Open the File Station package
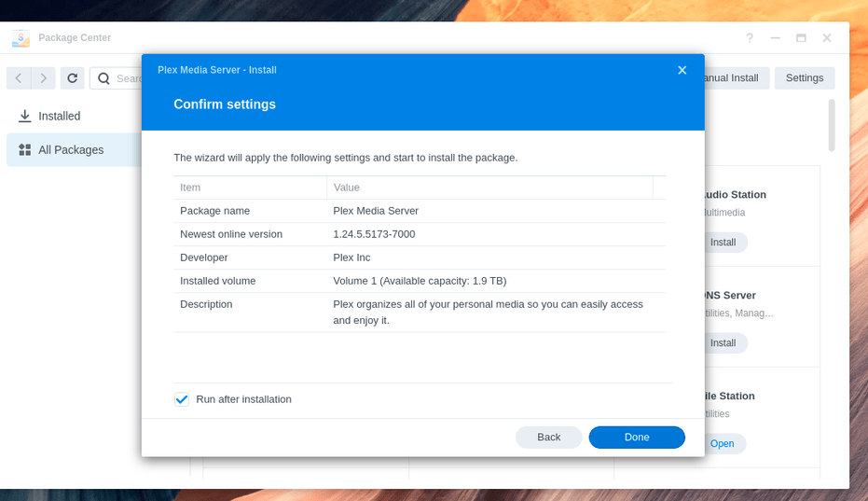868x501 pixels. point(724,443)
